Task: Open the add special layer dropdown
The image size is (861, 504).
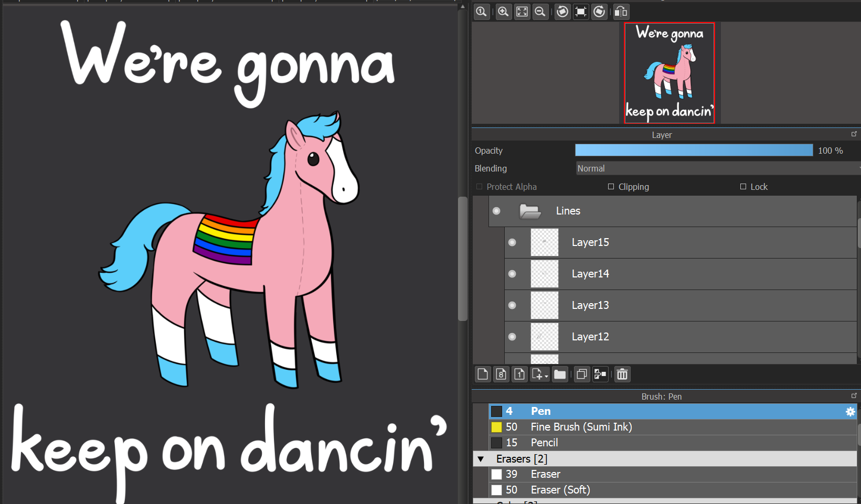Action: point(540,374)
